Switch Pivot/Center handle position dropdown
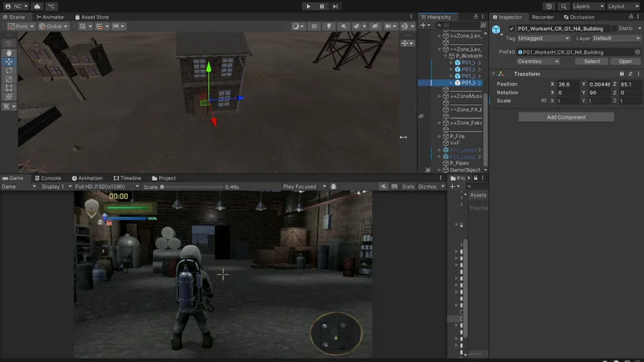Image resolution: width=644 pixels, height=362 pixels. pos(21,26)
